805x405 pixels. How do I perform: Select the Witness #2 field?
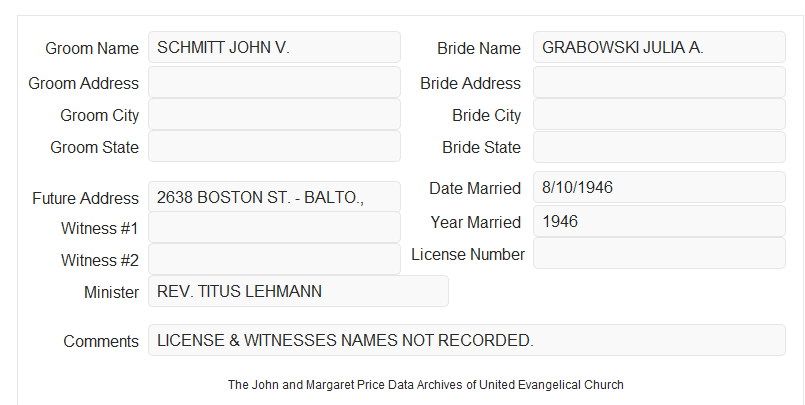coord(274,259)
